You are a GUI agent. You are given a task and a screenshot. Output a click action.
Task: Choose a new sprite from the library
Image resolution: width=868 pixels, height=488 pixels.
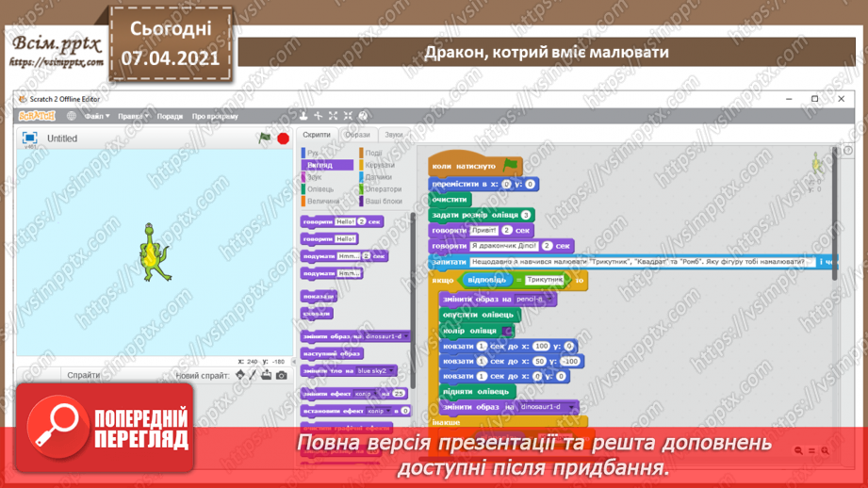pos(240,375)
